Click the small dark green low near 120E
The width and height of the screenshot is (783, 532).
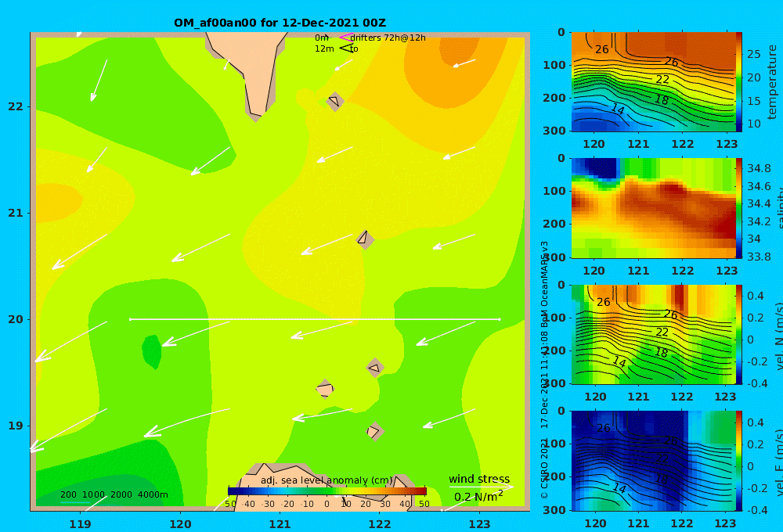[x=152, y=351]
